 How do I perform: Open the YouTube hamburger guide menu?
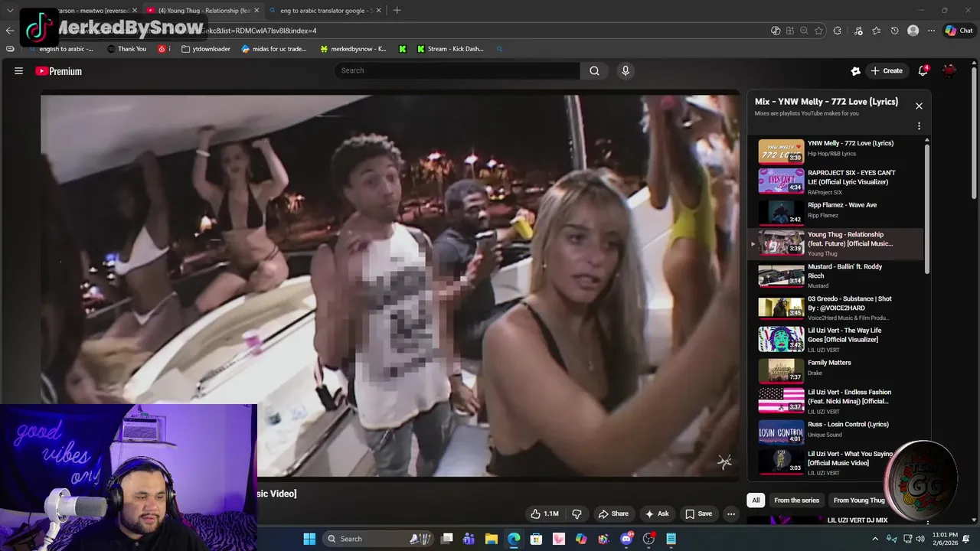(18, 70)
